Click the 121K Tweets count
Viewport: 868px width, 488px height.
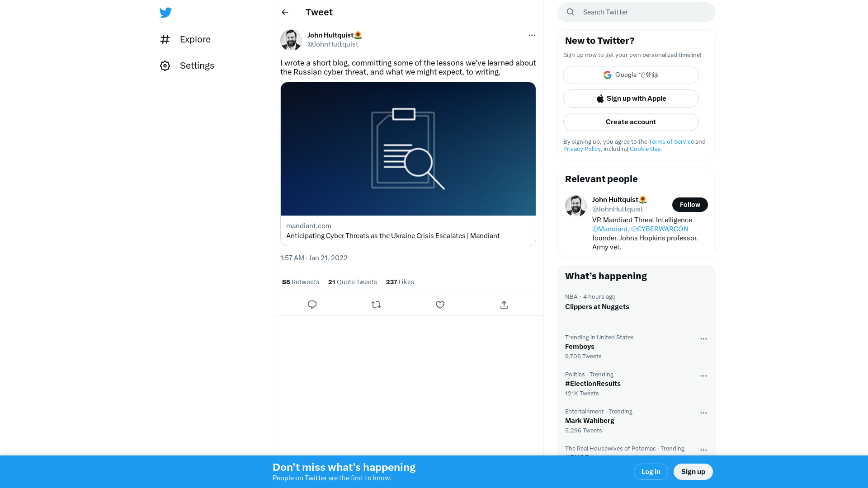point(582,394)
